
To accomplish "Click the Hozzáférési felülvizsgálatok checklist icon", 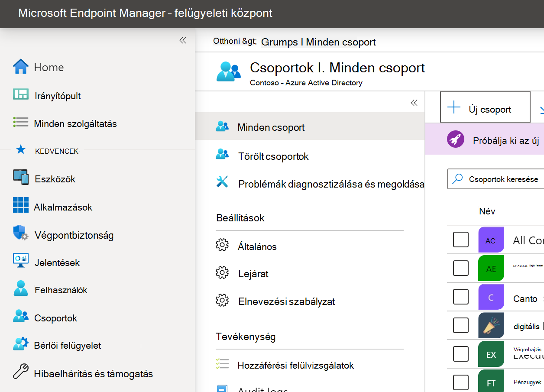I will pyautogui.click(x=222, y=364).
